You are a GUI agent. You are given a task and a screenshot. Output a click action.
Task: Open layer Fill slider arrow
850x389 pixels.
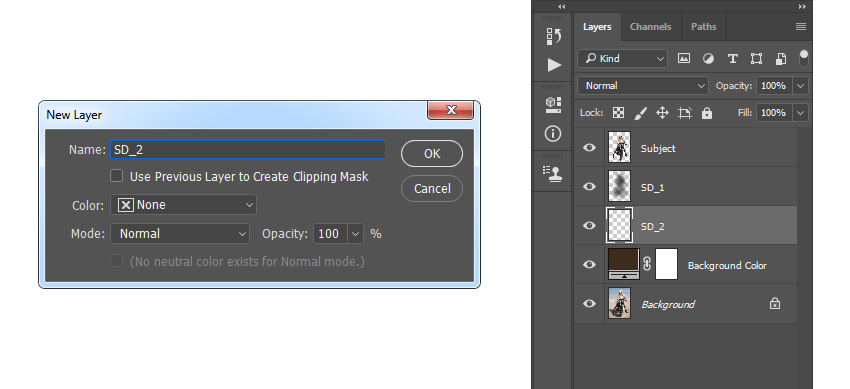pos(800,113)
